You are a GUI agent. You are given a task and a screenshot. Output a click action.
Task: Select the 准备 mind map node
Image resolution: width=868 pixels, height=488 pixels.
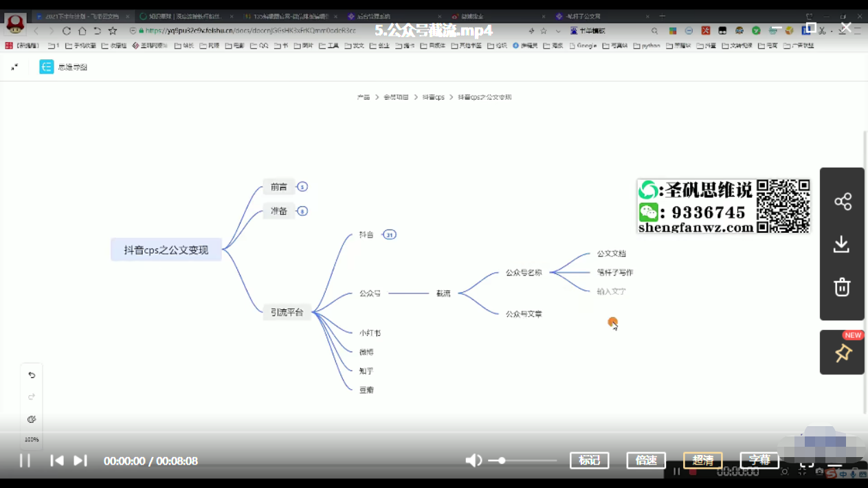(278, 211)
